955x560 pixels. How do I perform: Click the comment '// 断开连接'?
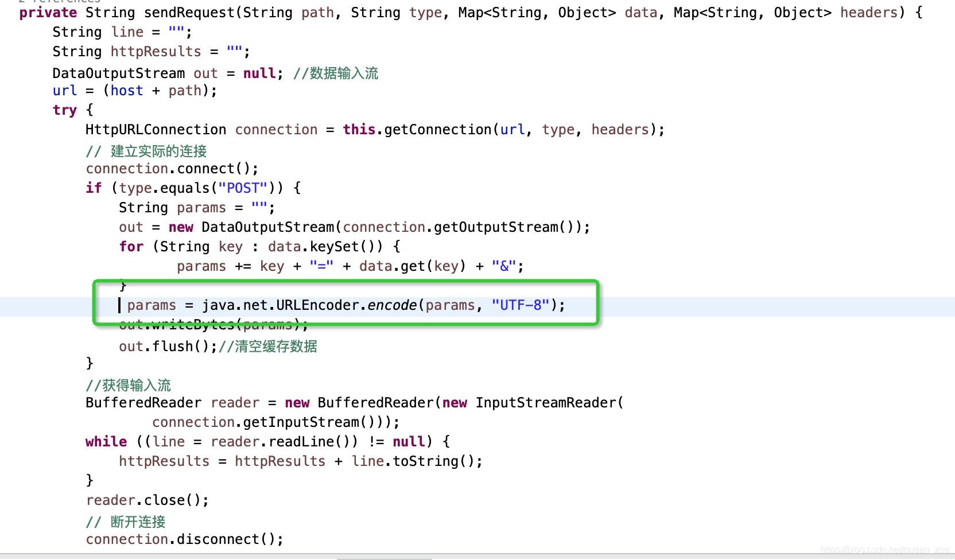pyautogui.click(x=126, y=522)
